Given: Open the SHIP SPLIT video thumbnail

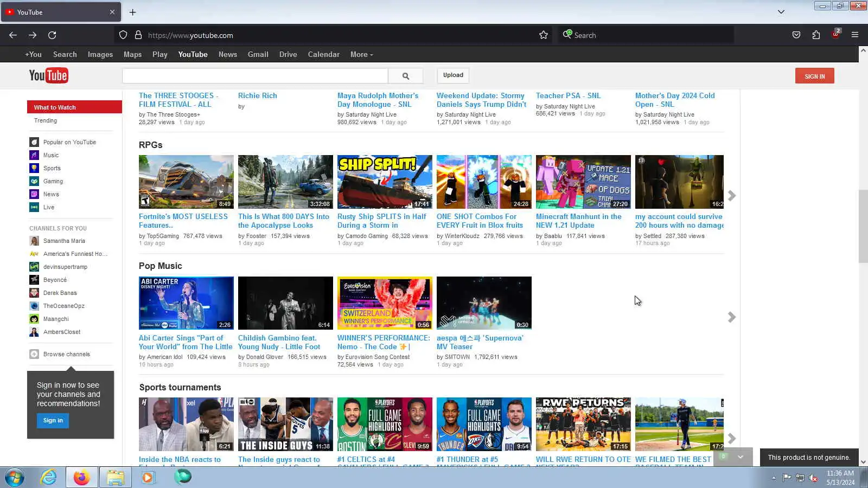Looking at the screenshot, I should [385, 182].
